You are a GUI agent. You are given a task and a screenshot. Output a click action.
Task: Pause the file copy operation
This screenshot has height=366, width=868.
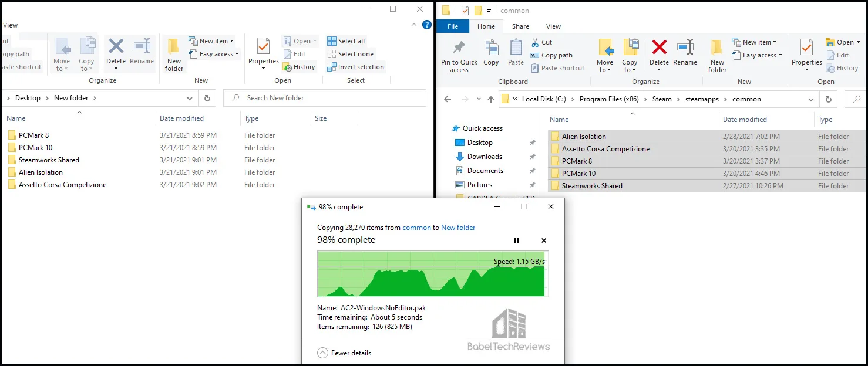tap(517, 240)
